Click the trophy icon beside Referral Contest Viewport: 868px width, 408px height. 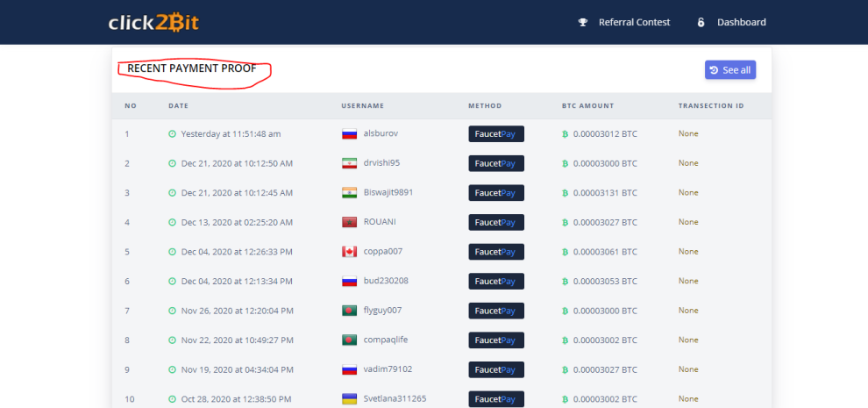click(583, 22)
